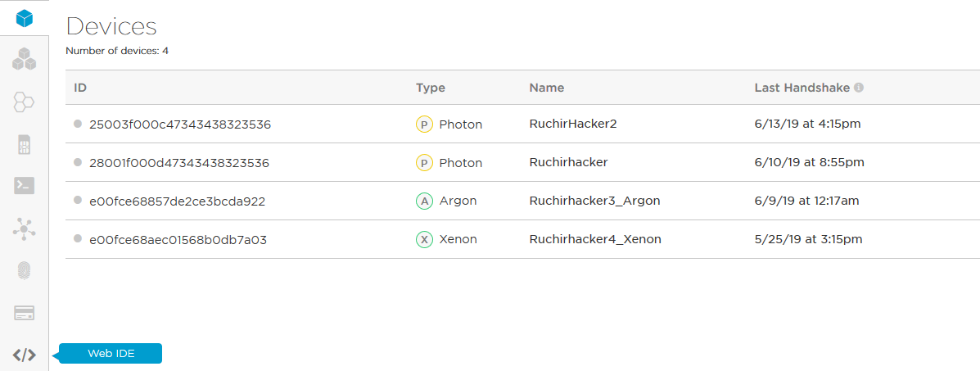Viewport: 980px width, 371px height.
Task: Open the SIM Cards sidebar icon
Action: (x=25, y=146)
